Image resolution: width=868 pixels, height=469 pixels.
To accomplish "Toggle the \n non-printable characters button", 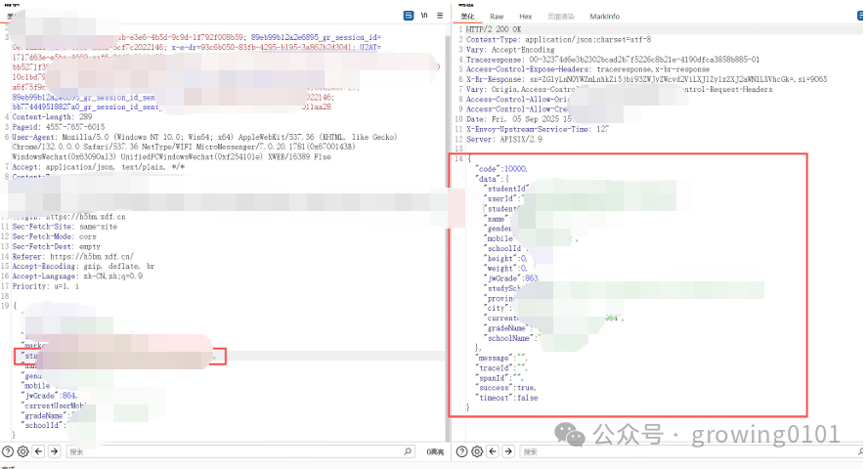I will pyautogui.click(x=424, y=16).
